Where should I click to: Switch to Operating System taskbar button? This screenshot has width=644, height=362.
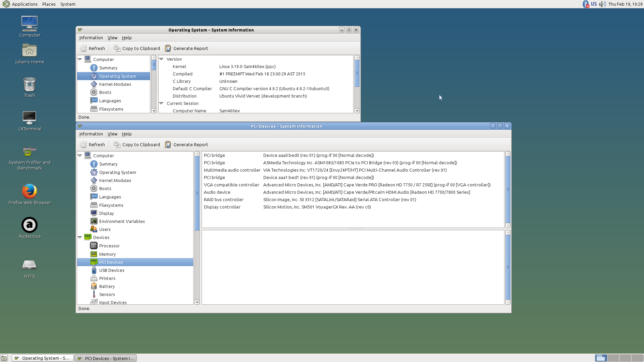point(43,358)
